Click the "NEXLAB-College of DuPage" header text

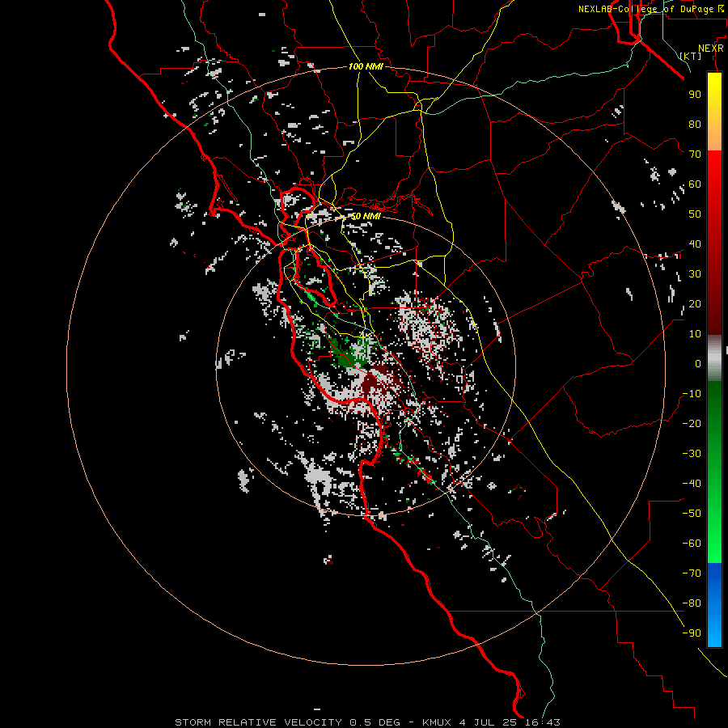(x=648, y=9)
